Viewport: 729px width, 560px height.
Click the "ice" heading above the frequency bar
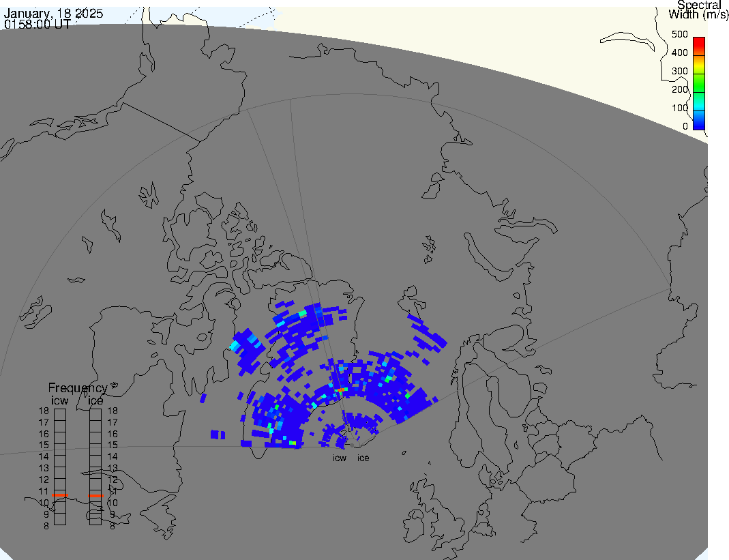click(x=95, y=400)
